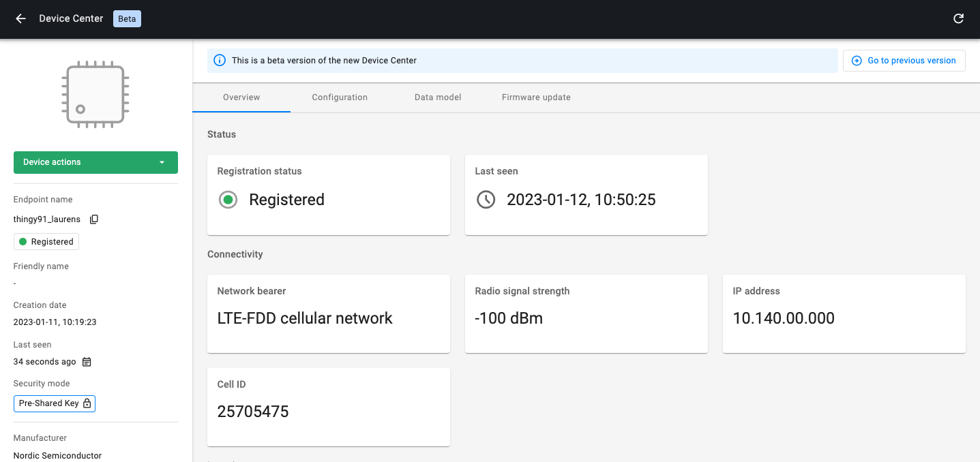Select the Cell ID 25705475
Viewport: 980px width, 462px height.
[x=253, y=412]
